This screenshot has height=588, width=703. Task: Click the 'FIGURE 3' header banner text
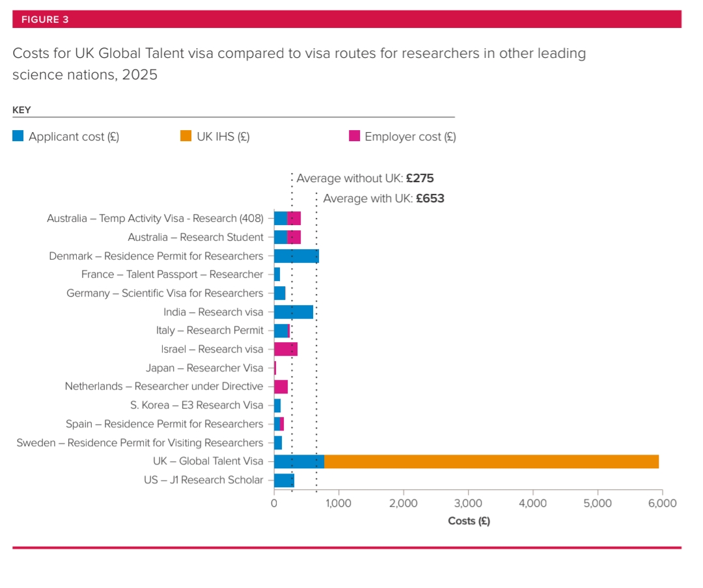(x=45, y=20)
